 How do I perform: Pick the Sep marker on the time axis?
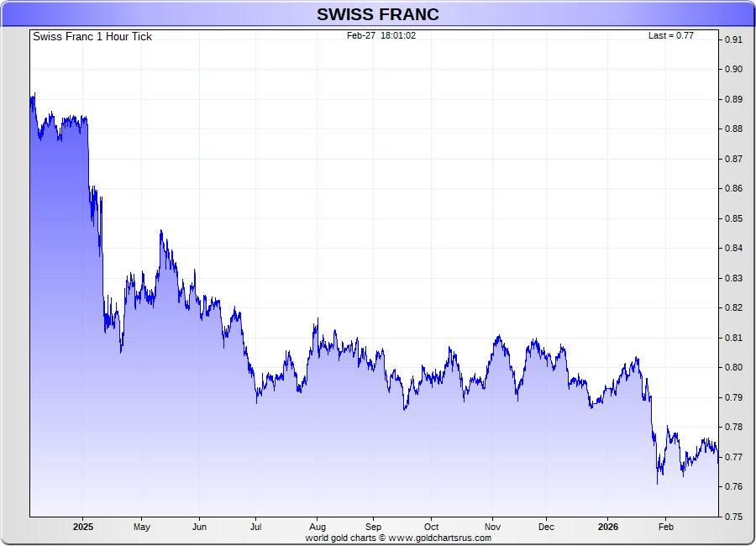coord(373,528)
